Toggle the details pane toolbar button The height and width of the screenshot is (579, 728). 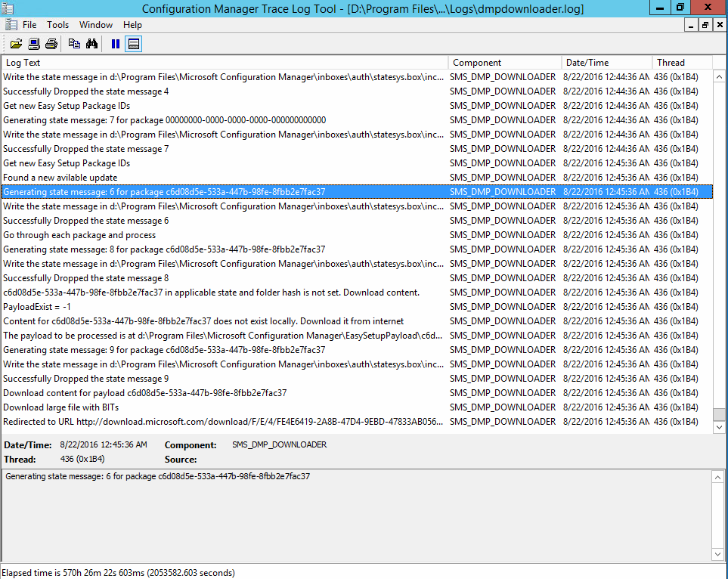pos(133,44)
